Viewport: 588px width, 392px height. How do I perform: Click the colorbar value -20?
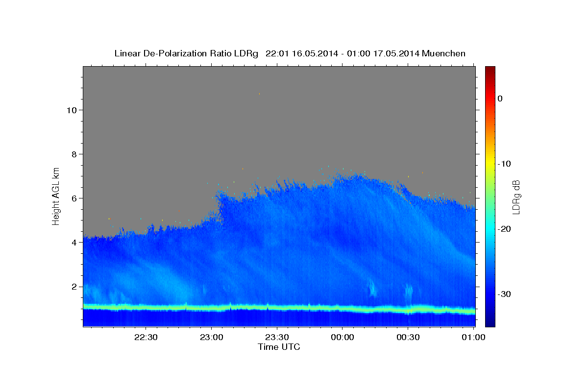505,229
